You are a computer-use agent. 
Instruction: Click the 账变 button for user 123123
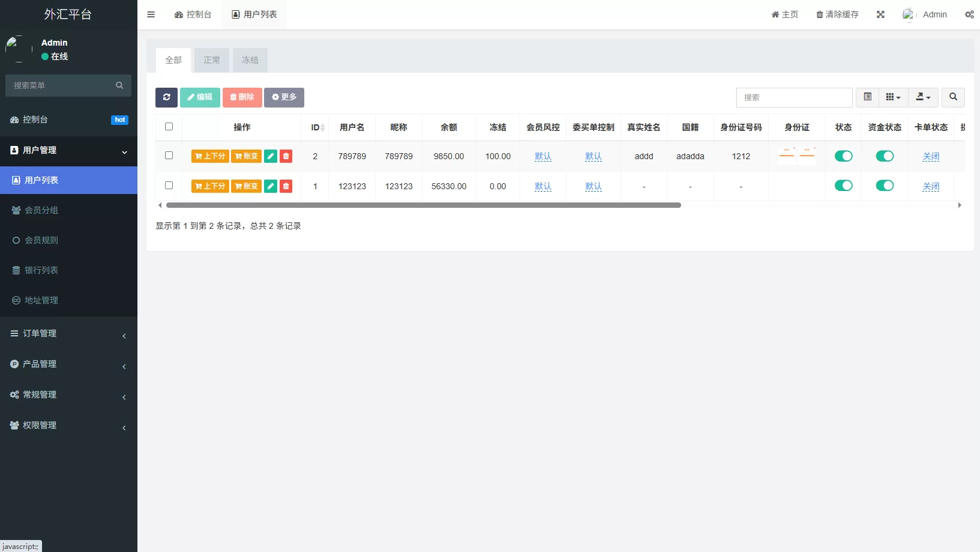tap(246, 186)
